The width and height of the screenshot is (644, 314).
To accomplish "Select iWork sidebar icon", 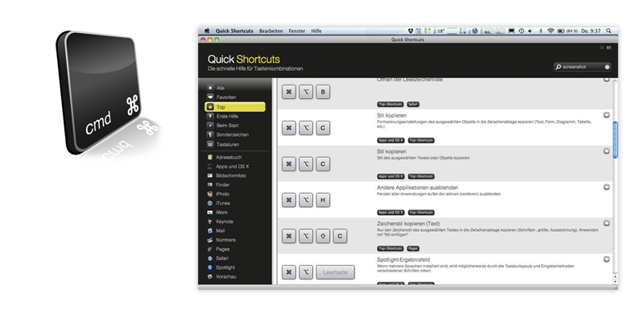I will coord(210,213).
